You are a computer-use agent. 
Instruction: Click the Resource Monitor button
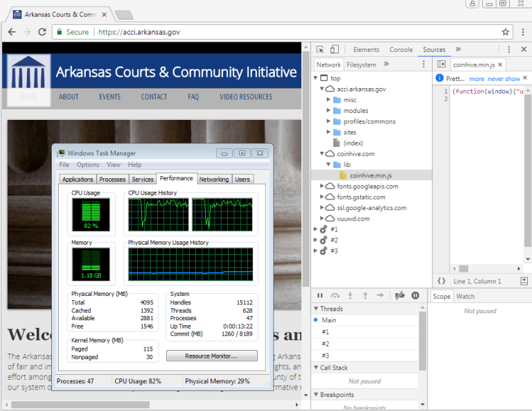pos(211,356)
